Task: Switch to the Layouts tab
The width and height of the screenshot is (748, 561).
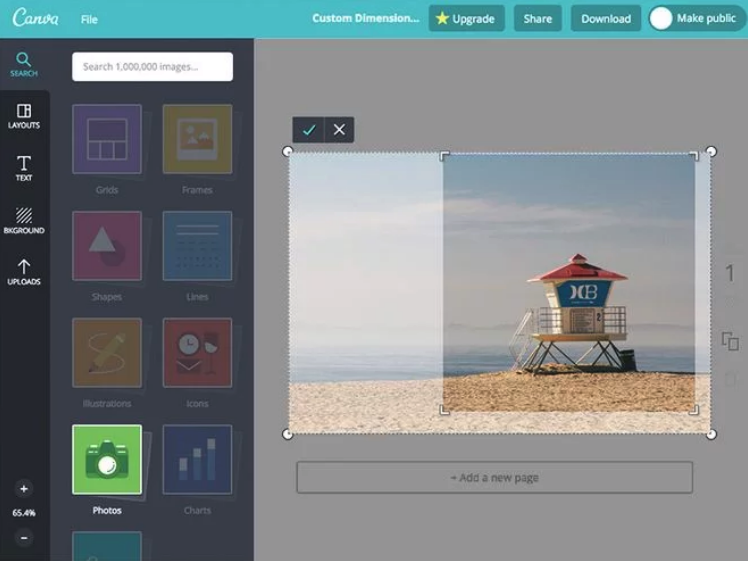Action: [24, 116]
